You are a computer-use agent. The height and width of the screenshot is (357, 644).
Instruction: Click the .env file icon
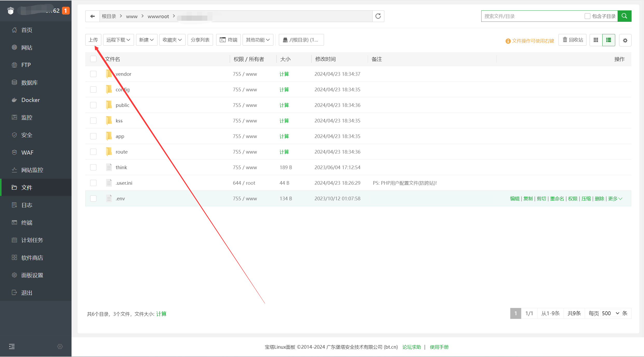tap(109, 198)
